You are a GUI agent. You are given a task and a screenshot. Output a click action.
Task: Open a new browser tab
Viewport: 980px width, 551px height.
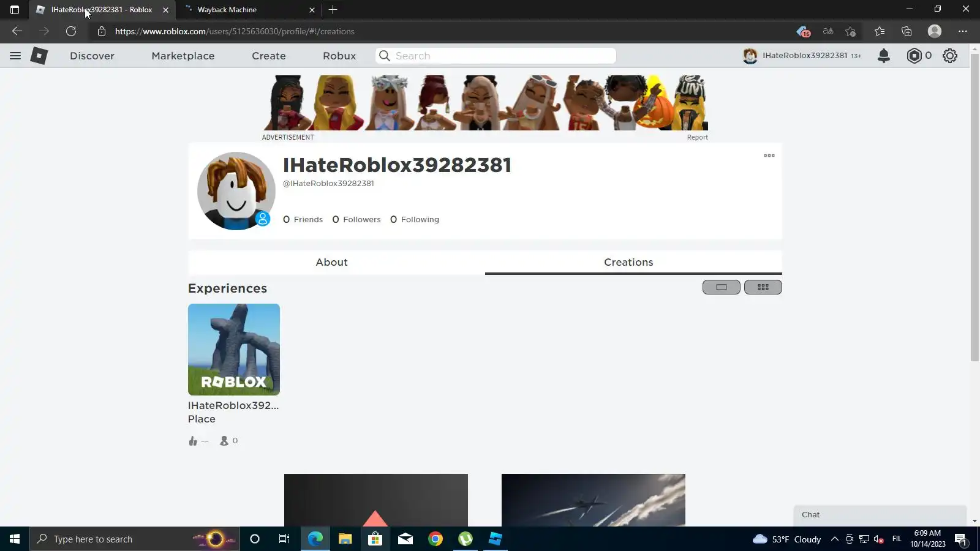333,10
